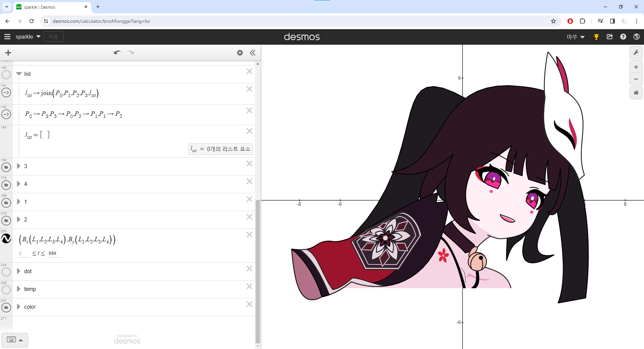Delete the join action expression
Image resolution: width=644 pixels, height=349 pixels.
click(249, 89)
